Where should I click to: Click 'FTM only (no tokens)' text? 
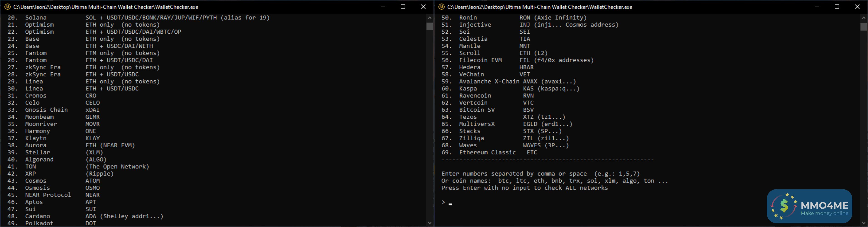123,53
